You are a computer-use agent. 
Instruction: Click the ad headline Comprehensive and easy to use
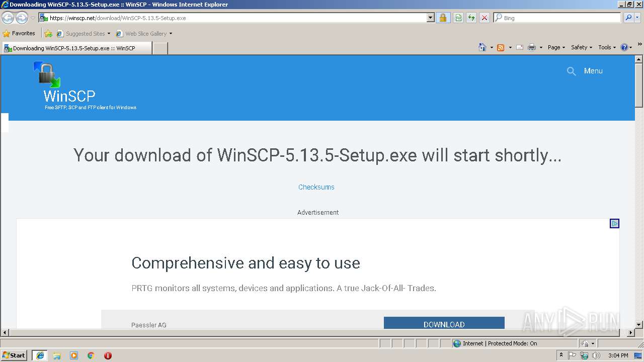pos(246,263)
